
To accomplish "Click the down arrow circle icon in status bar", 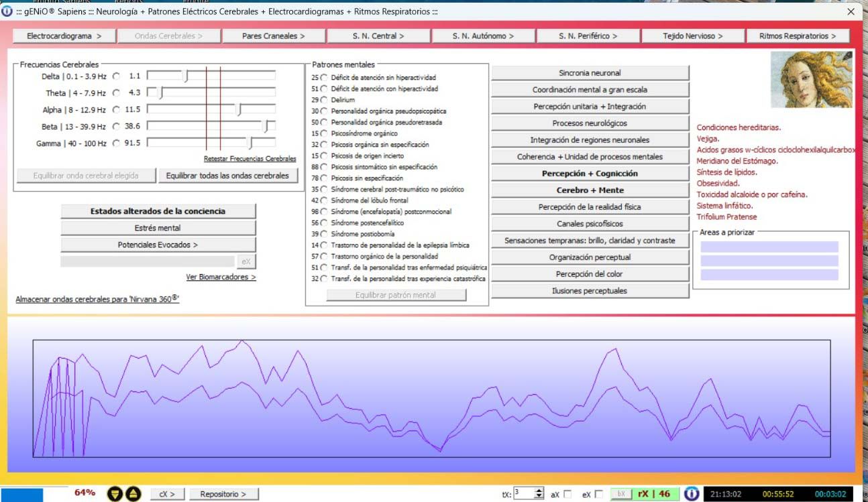I will (x=115, y=494).
